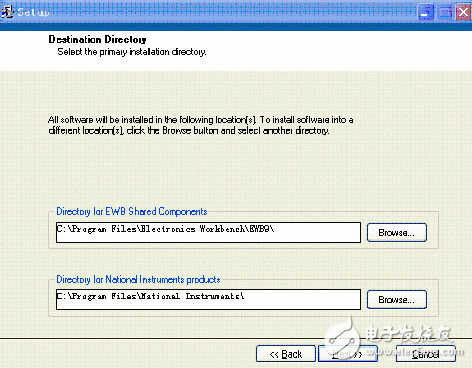Click the 'Select the primary installation directory' subtitle

pyautogui.click(x=132, y=52)
